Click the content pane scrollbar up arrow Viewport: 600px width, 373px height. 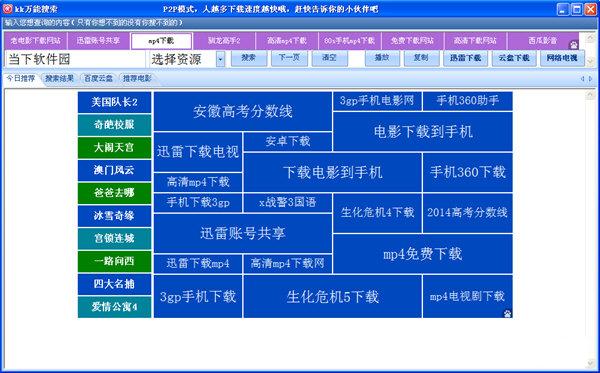coord(590,94)
